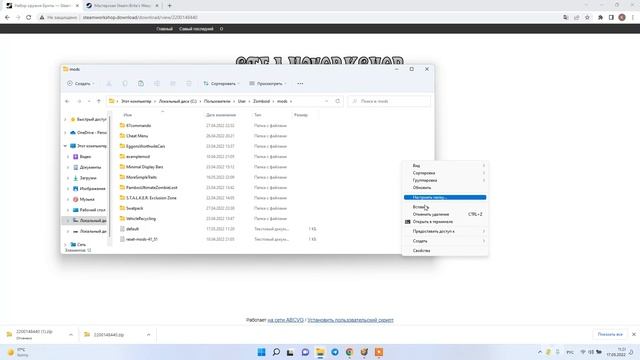The image size is (640, 360).
Task: Select Пользователи in the address breadcrumb
Action: pos(217,101)
